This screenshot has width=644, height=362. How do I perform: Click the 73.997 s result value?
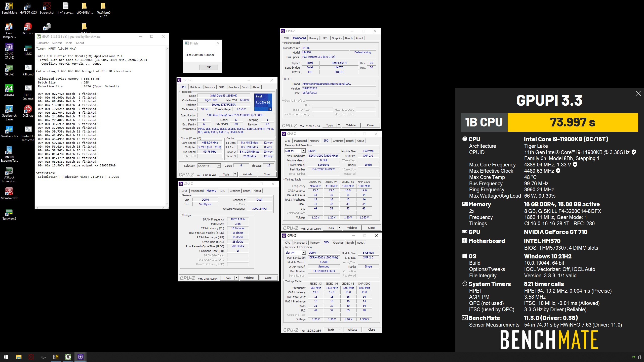pyautogui.click(x=573, y=122)
